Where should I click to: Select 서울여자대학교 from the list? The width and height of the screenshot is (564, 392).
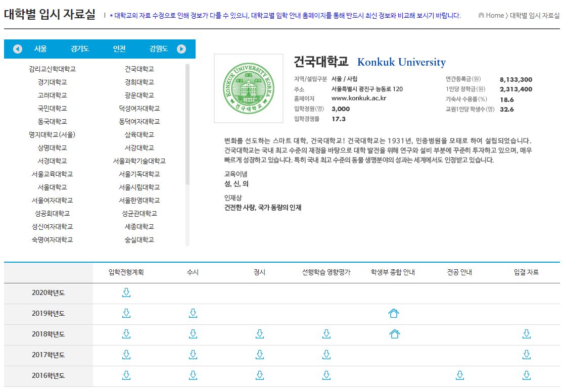pyautogui.click(x=53, y=201)
